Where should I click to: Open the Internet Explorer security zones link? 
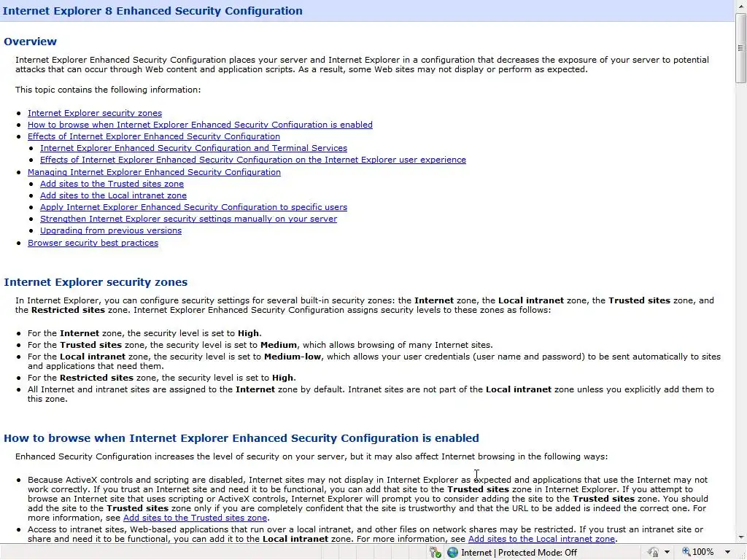[95, 113]
